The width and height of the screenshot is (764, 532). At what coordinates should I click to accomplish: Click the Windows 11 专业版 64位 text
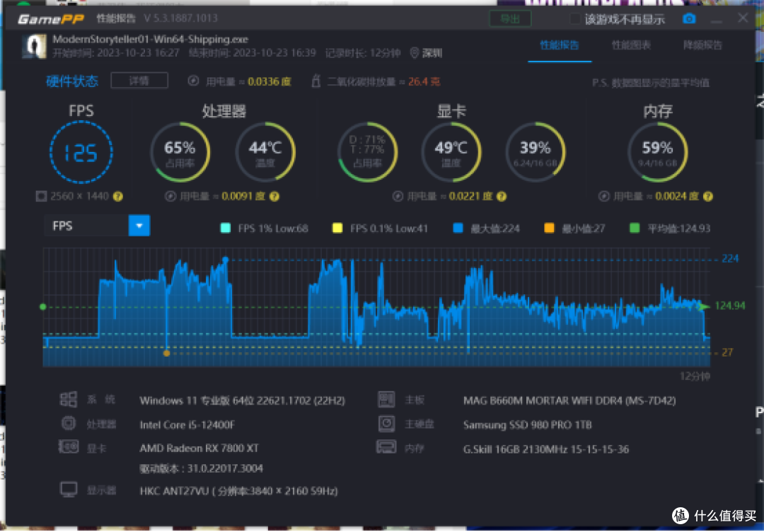click(x=242, y=400)
